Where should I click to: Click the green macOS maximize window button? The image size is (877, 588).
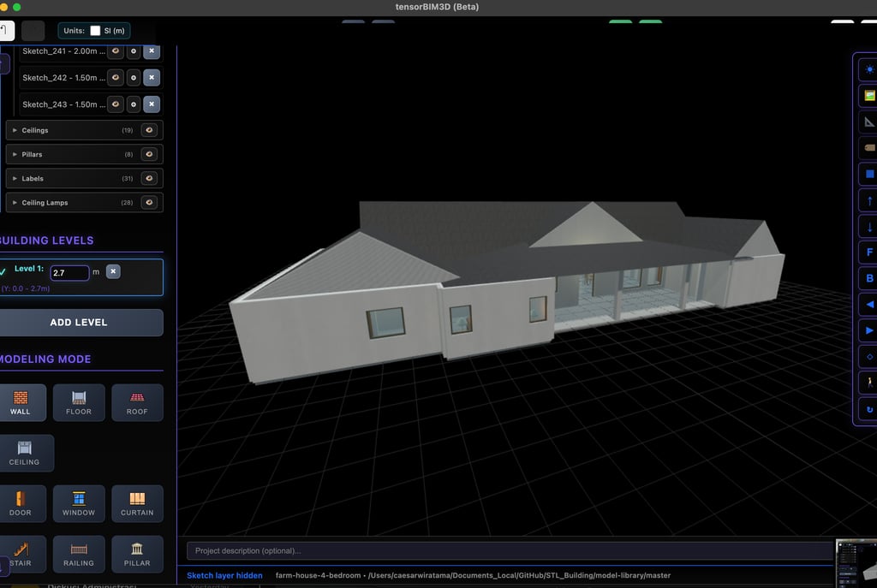16,7
